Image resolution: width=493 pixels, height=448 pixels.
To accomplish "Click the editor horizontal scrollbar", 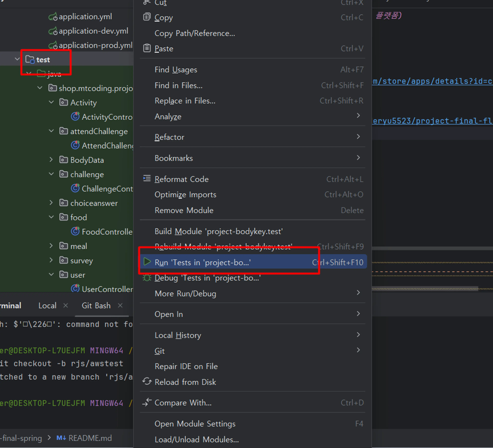I will (425, 289).
